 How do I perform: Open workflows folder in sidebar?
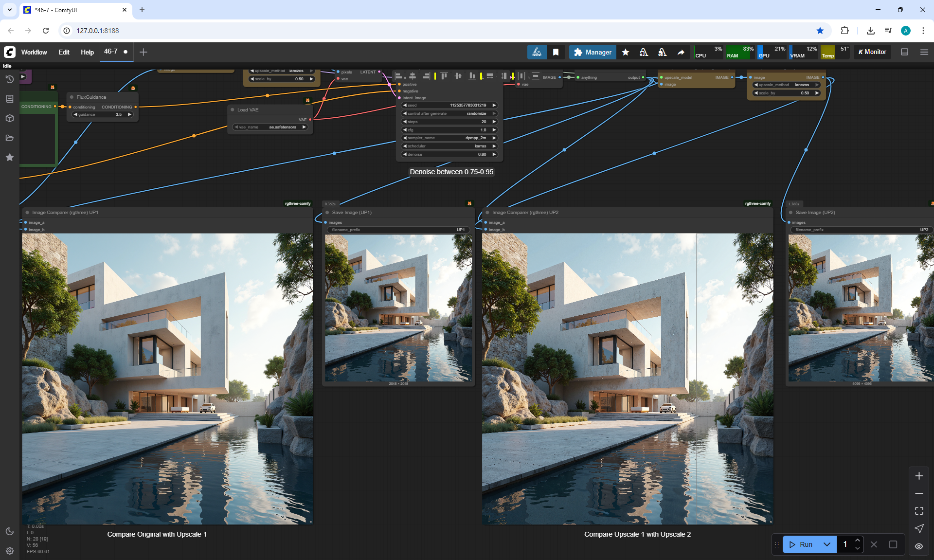coord(9,138)
